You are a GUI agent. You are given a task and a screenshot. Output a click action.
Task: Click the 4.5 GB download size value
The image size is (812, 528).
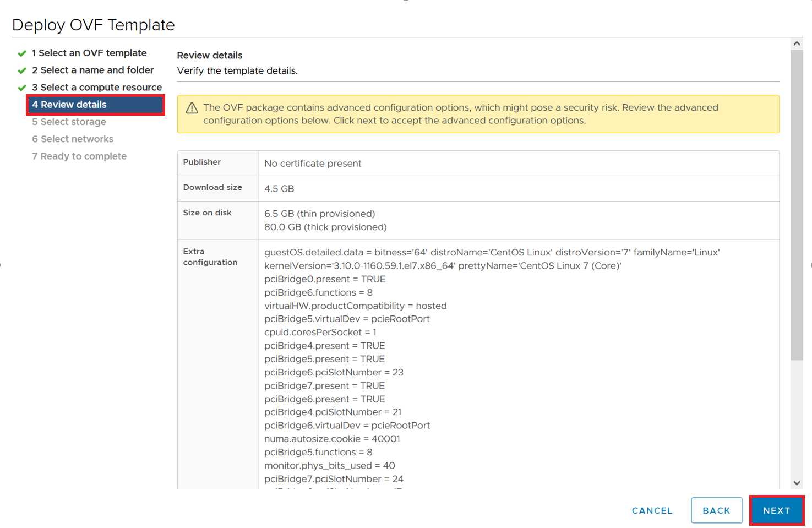pyautogui.click(x=279, y=189)
